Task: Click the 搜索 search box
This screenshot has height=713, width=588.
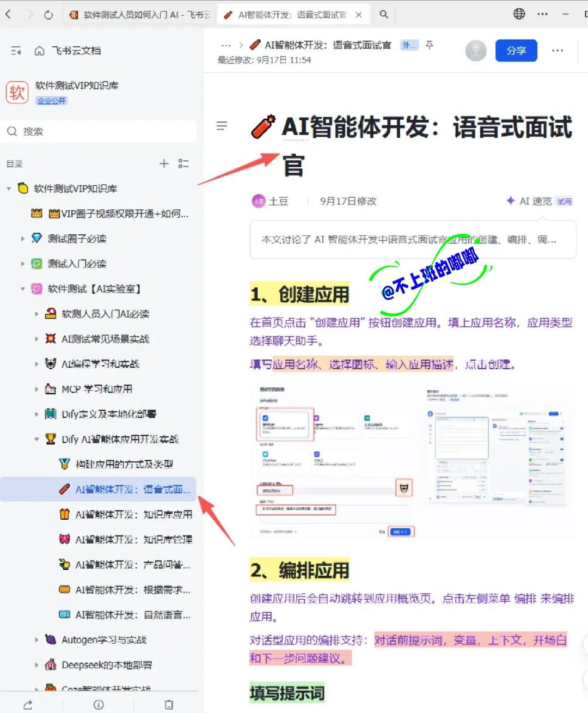Action: point(98,131)
